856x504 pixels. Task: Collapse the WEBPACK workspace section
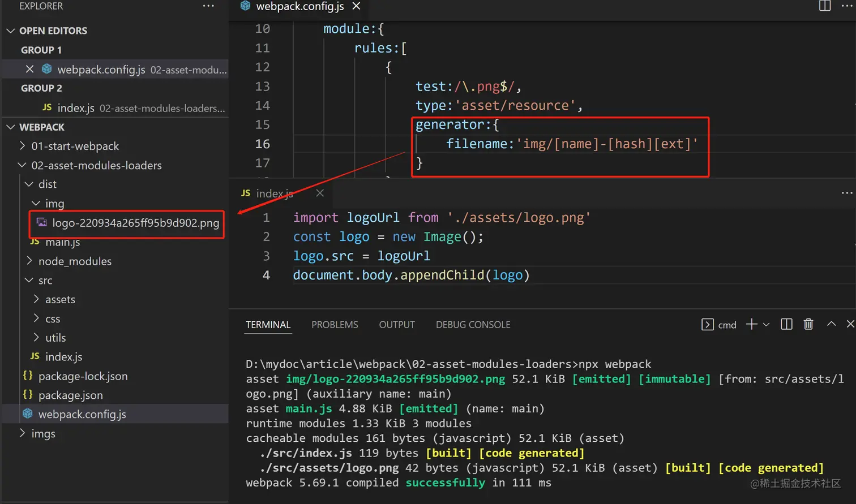coord(11,127)
